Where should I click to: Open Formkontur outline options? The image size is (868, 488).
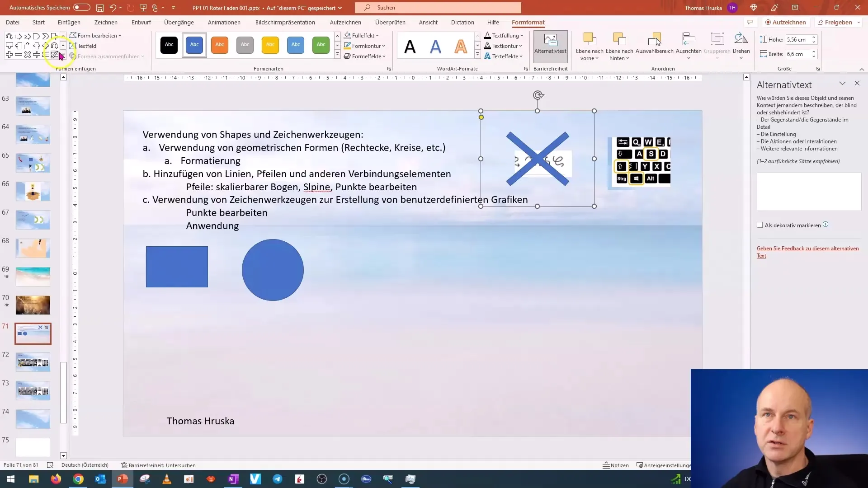point(364,46)
